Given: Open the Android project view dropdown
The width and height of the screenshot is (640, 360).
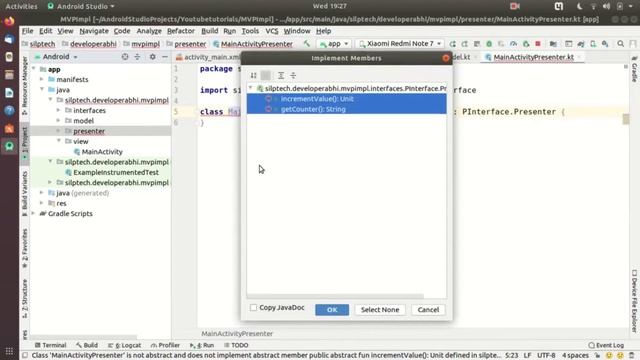Looking at the screenshot, I should (56, 57).
